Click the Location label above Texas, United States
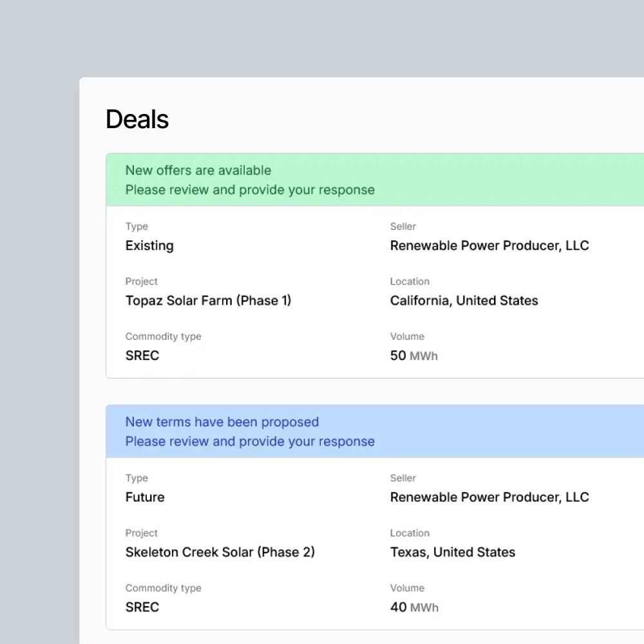The image size is (644, 644). click(410, 533)
